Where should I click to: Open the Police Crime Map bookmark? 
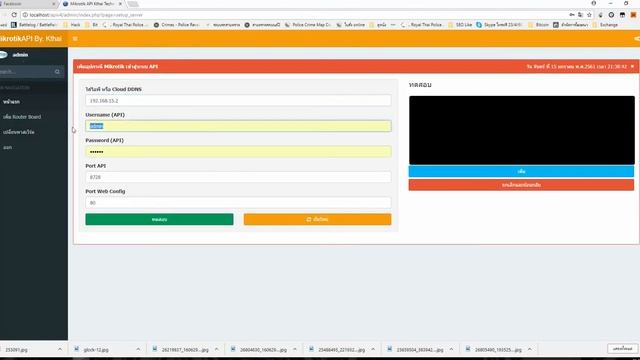click(308, 25)
